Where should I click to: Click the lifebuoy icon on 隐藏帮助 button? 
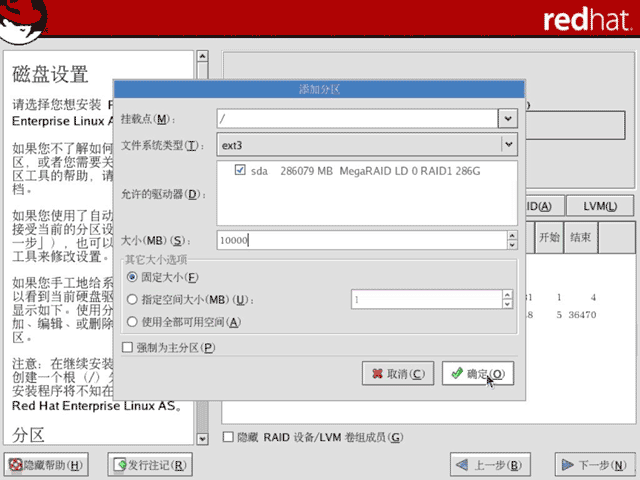click(x=16, y=464)
